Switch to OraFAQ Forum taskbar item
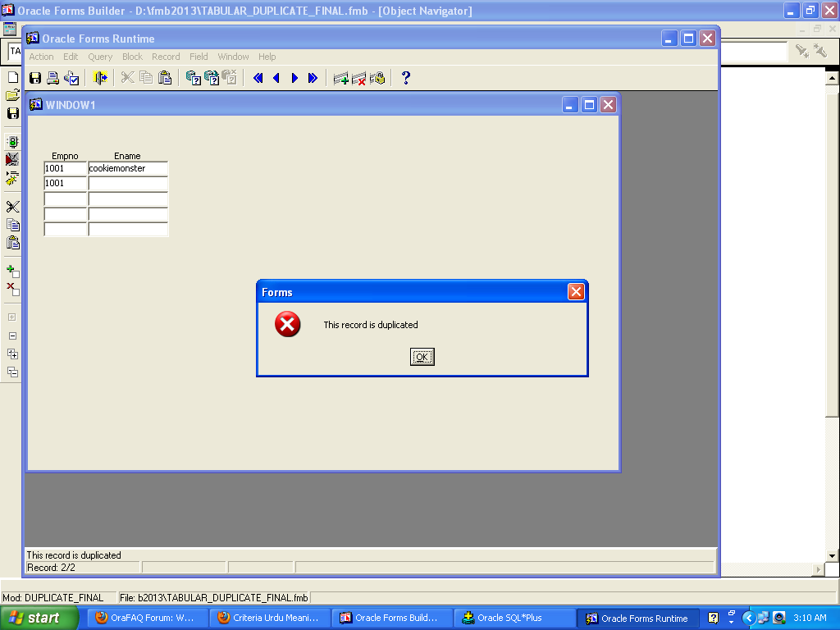This screenshot has height=630, width=840. tap(147, 619)
